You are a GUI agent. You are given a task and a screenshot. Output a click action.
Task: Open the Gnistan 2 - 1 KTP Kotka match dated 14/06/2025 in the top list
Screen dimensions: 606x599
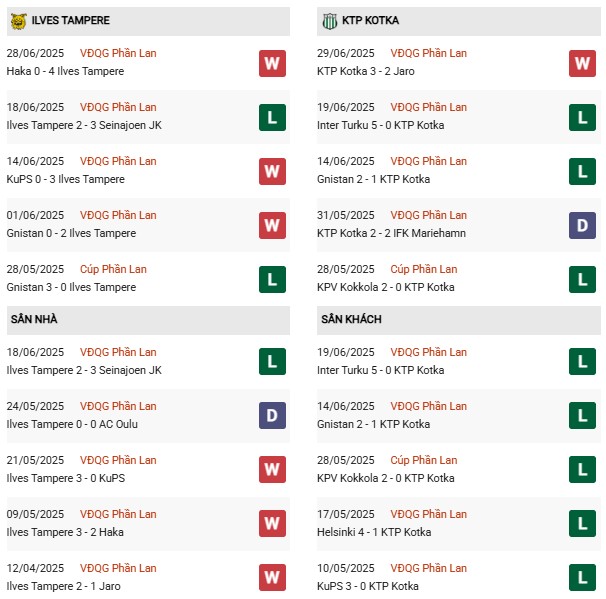(373, 179)
